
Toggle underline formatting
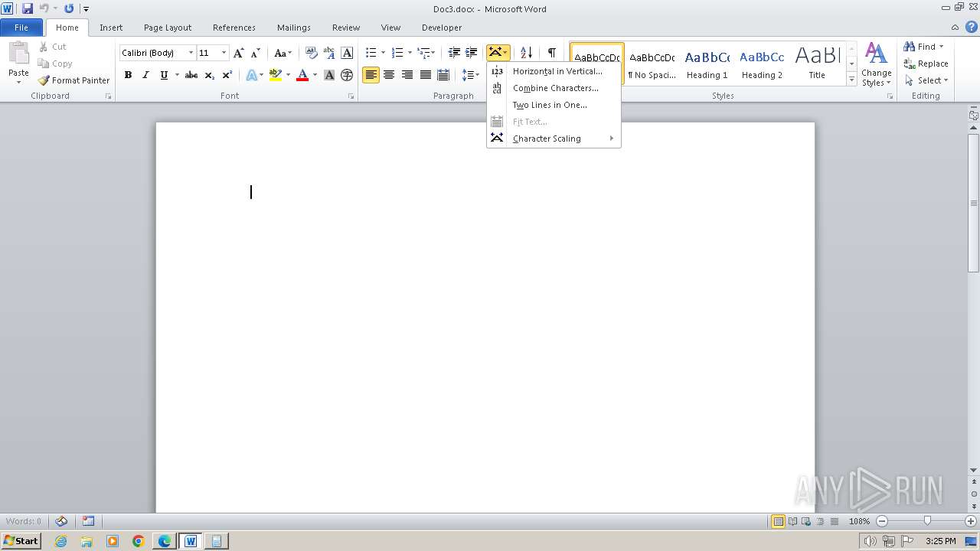pos(164,75)
